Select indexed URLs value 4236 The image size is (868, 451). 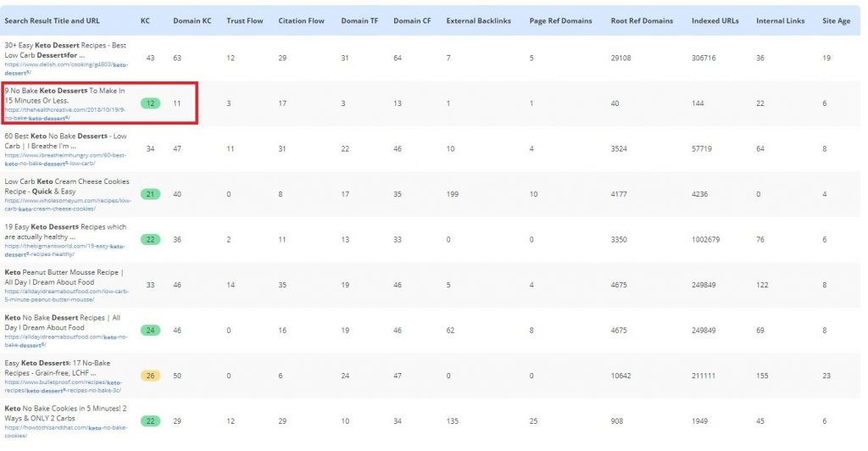coord(699,193)
